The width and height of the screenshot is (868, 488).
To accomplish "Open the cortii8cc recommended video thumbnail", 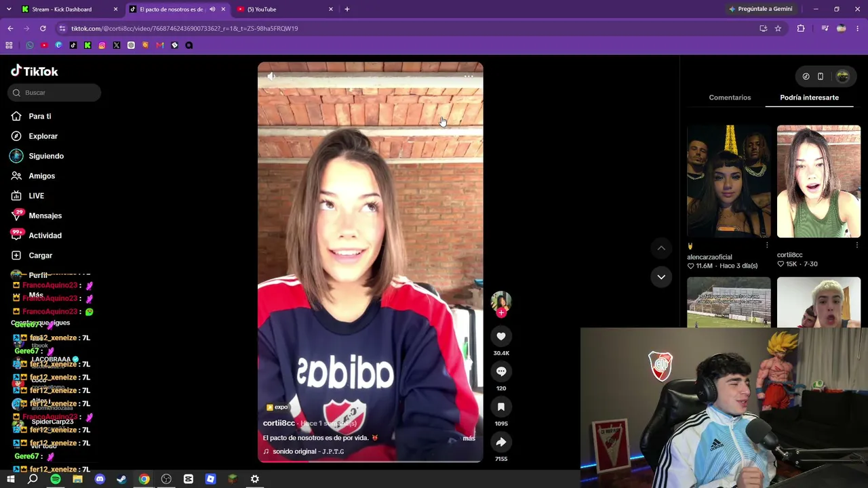I will tap(818, 181).
